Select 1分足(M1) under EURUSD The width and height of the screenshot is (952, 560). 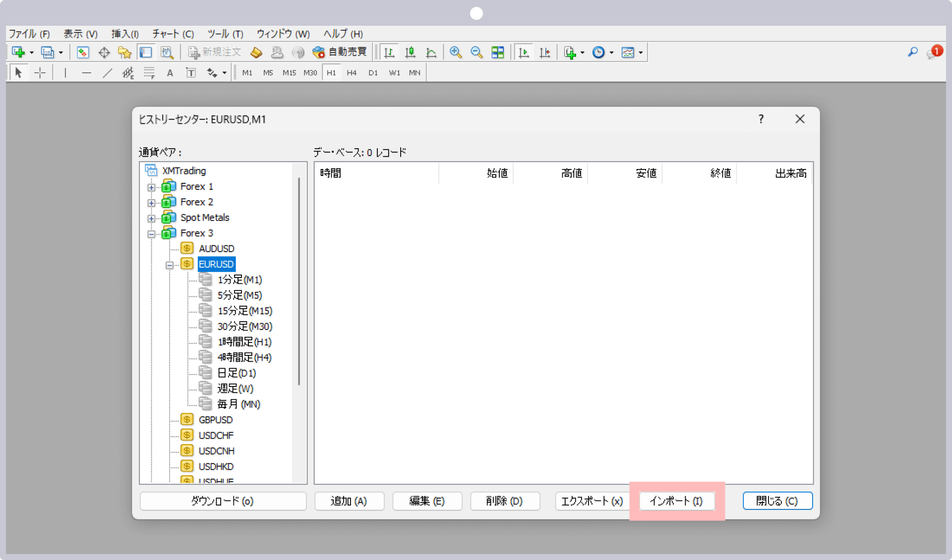pyautogui.click(x=240, y=280)
